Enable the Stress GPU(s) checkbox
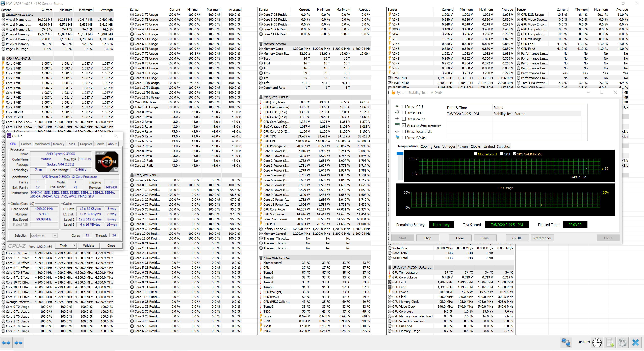 [x=404, y=138]
